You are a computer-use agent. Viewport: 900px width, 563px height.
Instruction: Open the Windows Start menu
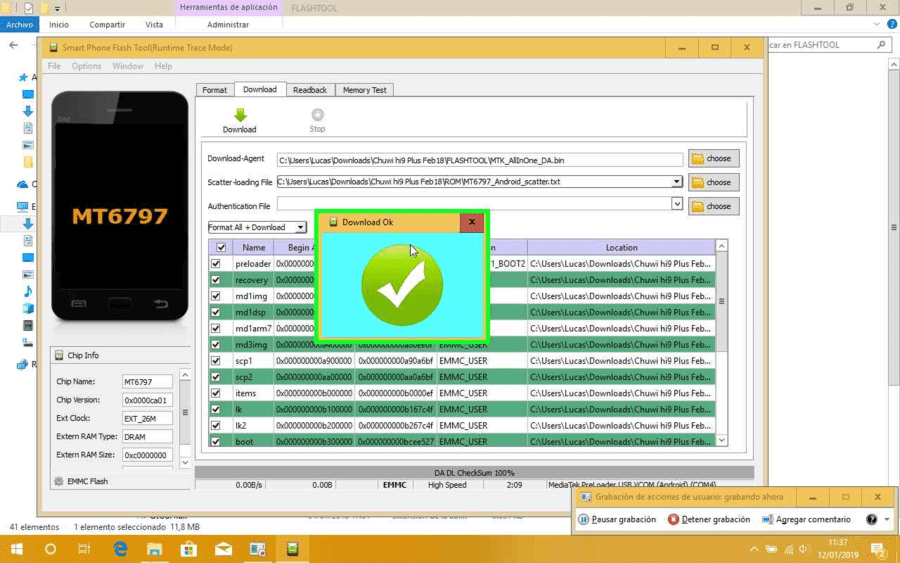point(17,549)
